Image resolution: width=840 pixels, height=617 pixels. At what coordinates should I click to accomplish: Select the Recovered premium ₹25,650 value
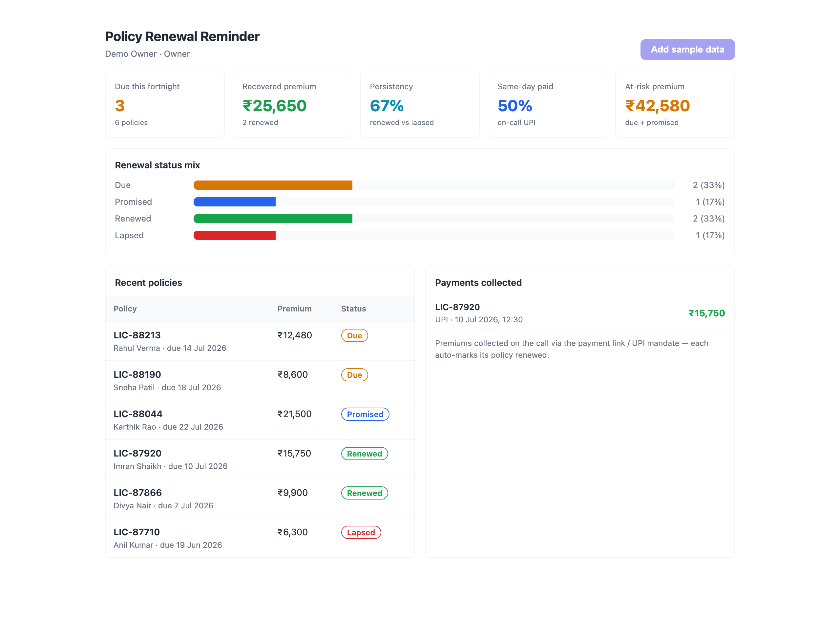274,106
